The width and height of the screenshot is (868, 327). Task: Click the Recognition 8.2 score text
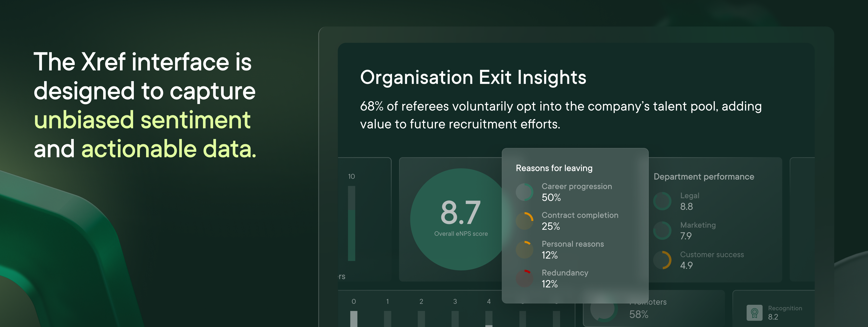773,317
